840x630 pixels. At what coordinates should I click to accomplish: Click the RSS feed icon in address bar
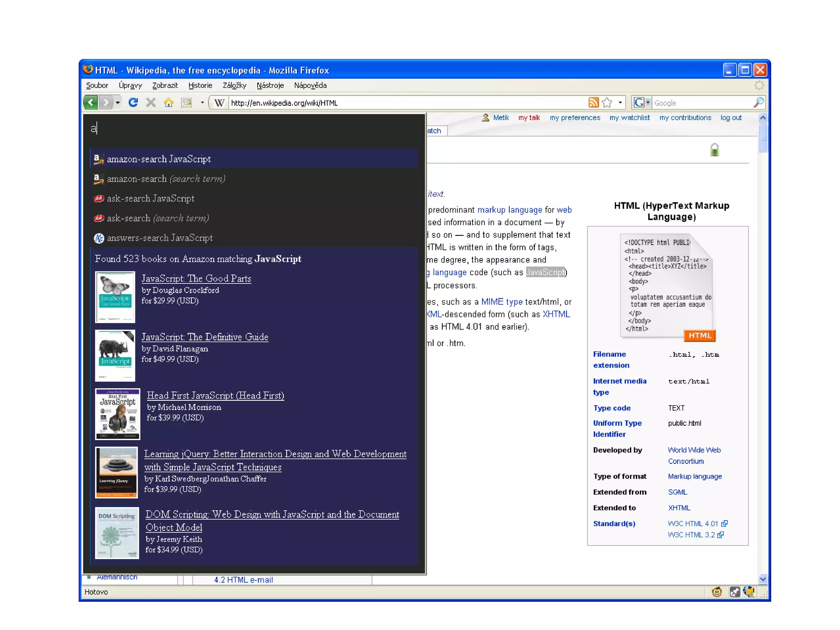pyautogui.click(x=593, y=103)
